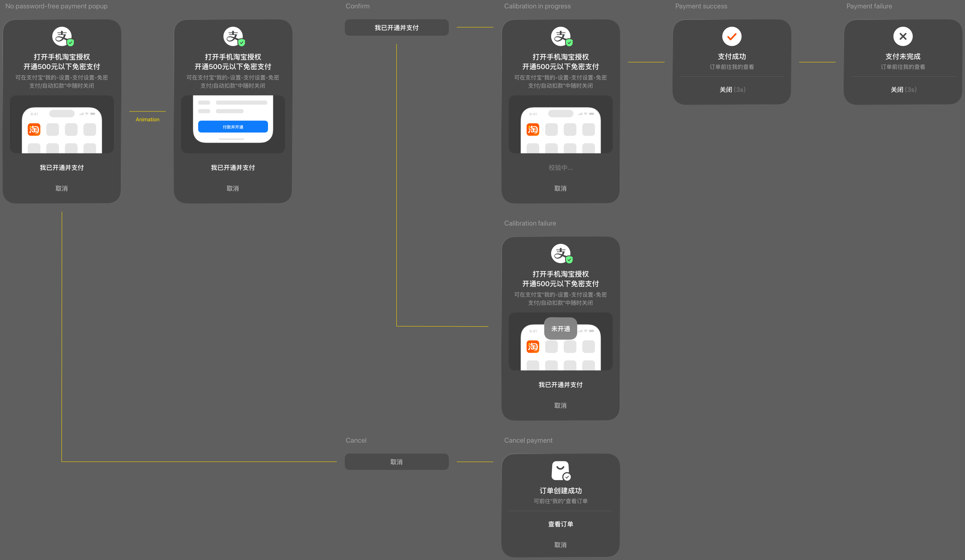The image size is (965, 560).
Task: Click 关闭 (3s) in the Payment success popup
Action: click(x=732, y=90)
